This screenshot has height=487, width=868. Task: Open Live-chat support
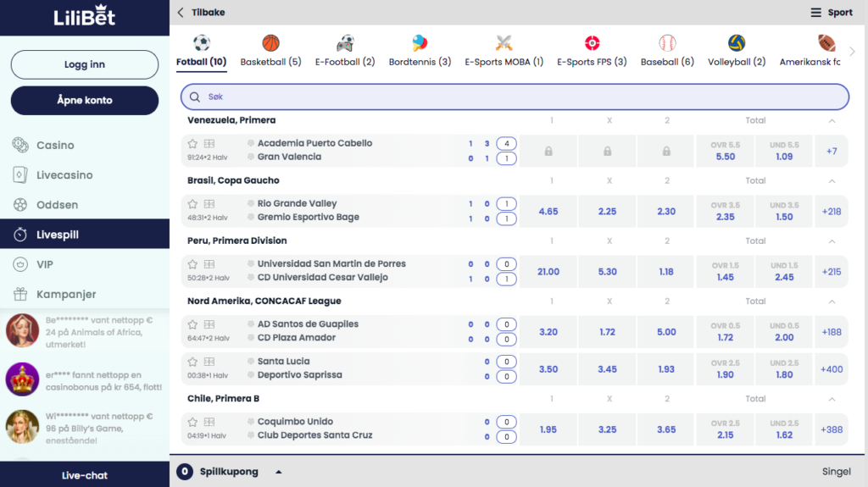click(85, 475)
